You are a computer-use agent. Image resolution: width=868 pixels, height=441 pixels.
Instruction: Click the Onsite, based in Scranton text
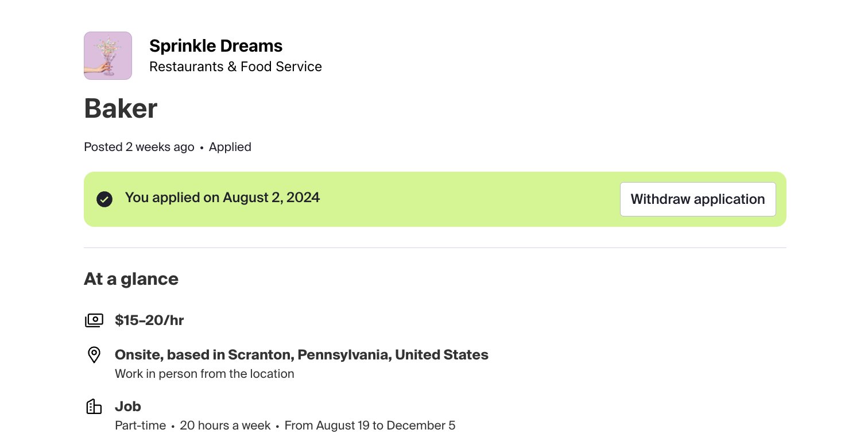pos(301,355)
